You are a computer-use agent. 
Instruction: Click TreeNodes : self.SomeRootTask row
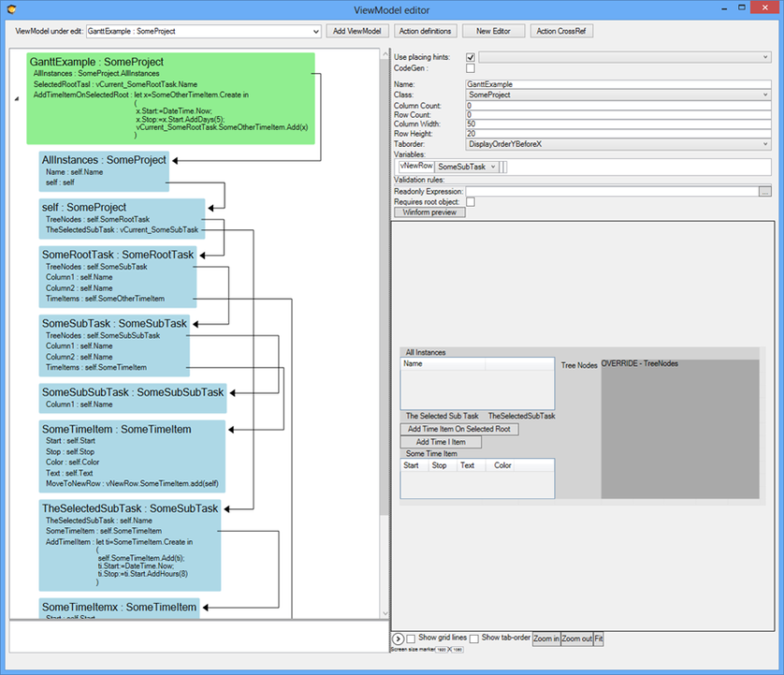[97, 219]
